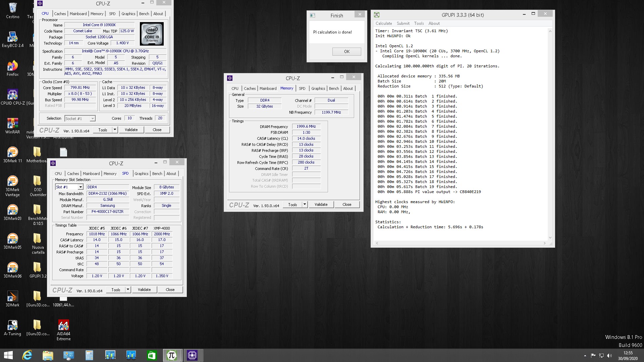Click the Part Number F4-4000C17-8GTZR field
This screenshot has height=362, width=644.
pyautogui.click(x=108, y=212)
